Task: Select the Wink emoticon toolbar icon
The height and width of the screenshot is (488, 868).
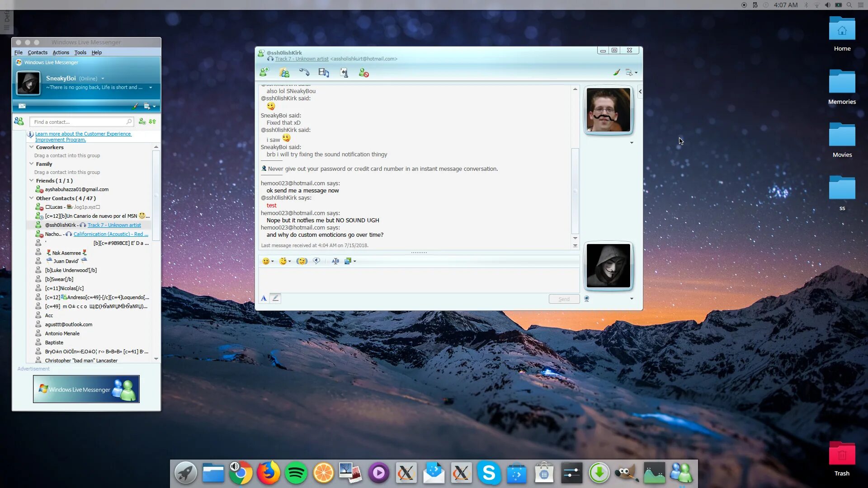Action: pyautogui.click(x=283, y=260)
